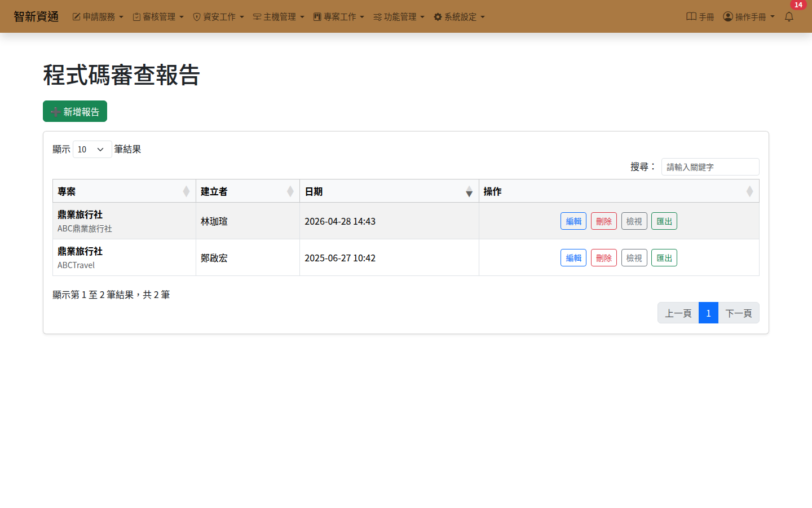Expand the 申請服務 menu
This screenshot has height=508, width=812.
click(98, 17)
